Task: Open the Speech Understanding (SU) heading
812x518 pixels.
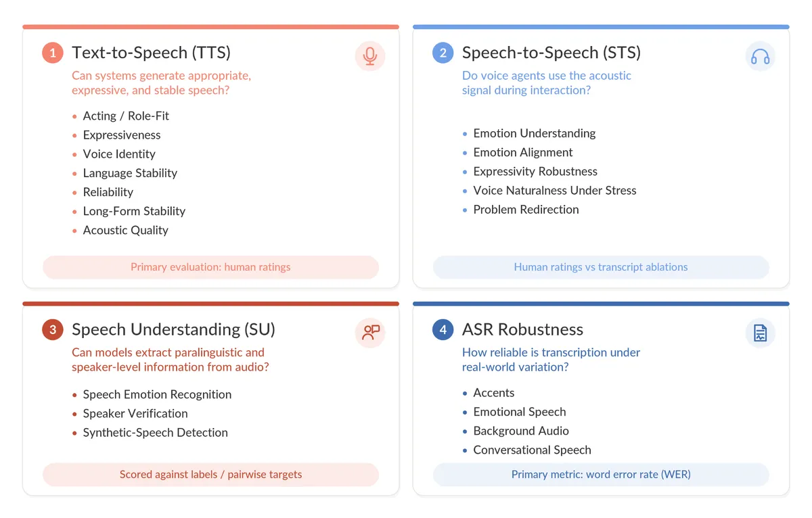Action: click(173, 329)
